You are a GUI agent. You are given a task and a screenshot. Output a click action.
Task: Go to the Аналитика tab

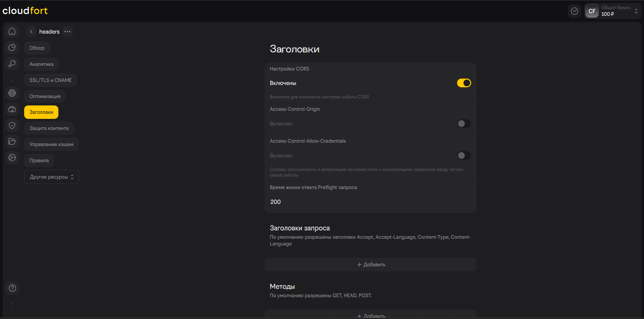[41, 64]
